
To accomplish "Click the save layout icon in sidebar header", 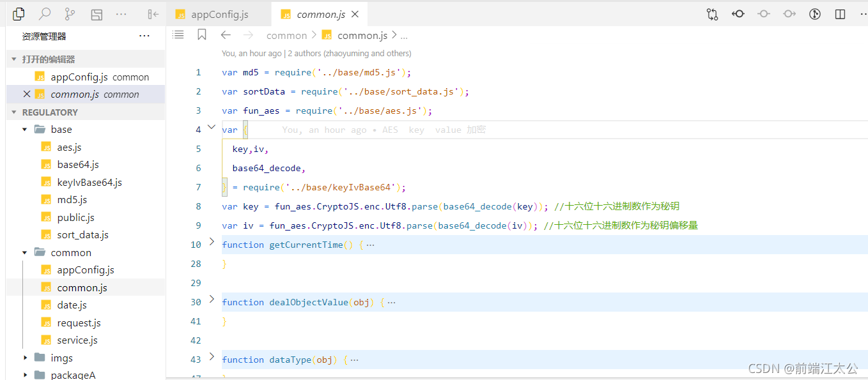I will (x=96, y=14).
